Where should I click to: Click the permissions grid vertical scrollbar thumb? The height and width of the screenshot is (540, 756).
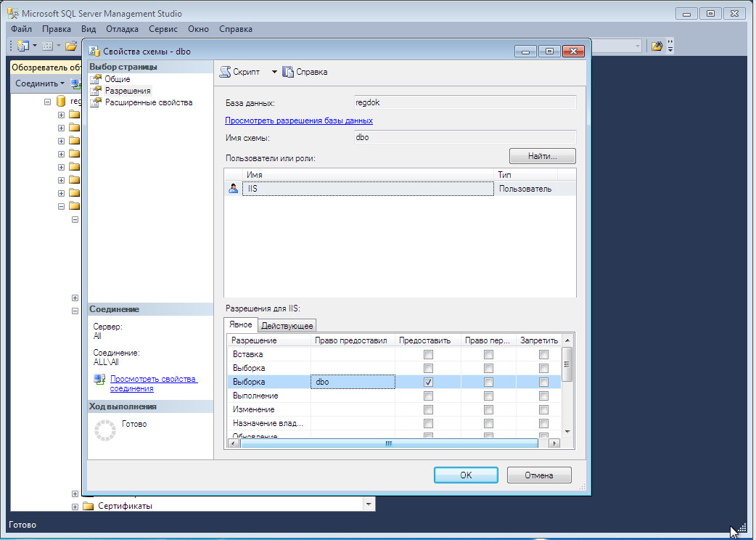567,364
